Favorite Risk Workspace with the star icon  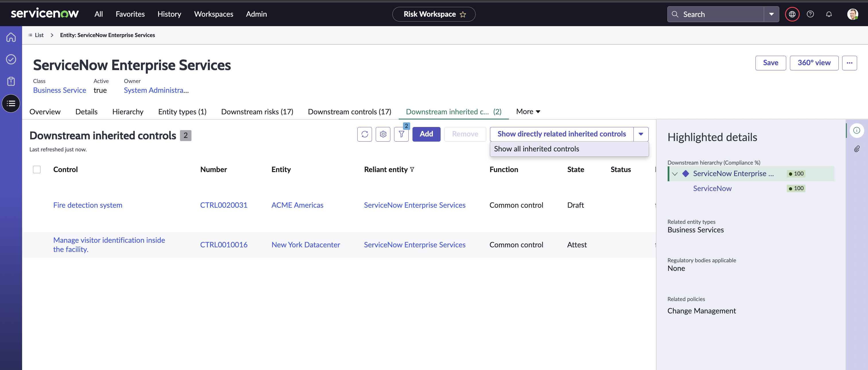pos(463,14)
